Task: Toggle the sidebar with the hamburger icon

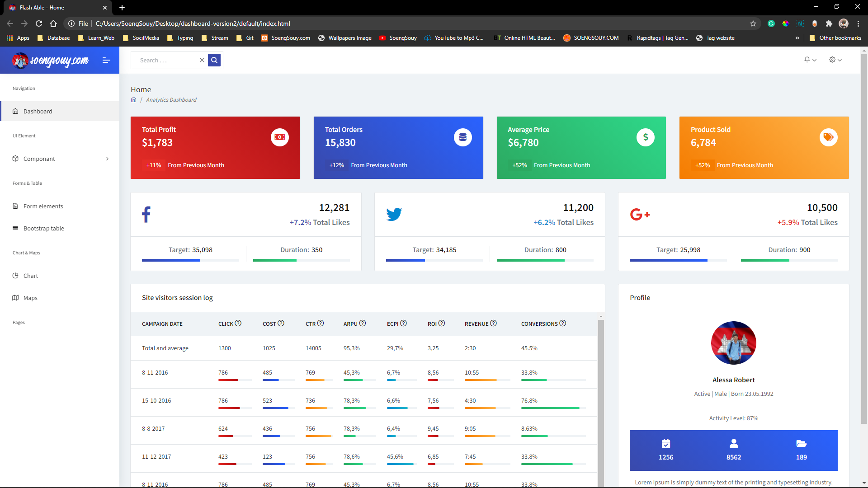Action: point(106,60)
